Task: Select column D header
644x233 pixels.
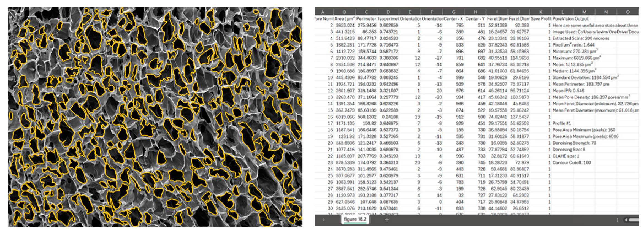Action: tap(388, 12)
